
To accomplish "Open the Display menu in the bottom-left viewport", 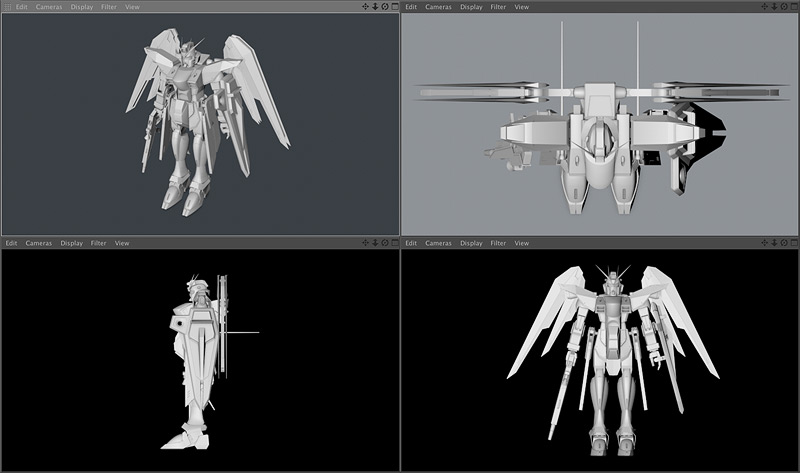I will (x=71, y=243).
